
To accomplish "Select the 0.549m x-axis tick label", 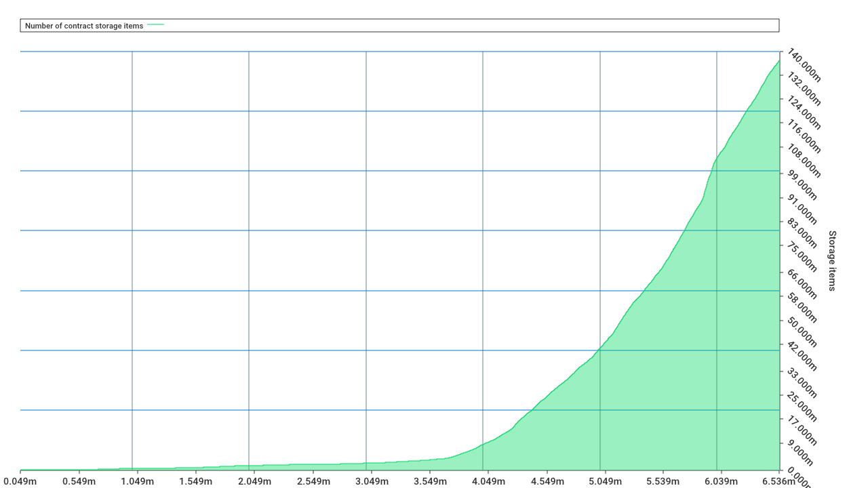I will coord(79,481).
